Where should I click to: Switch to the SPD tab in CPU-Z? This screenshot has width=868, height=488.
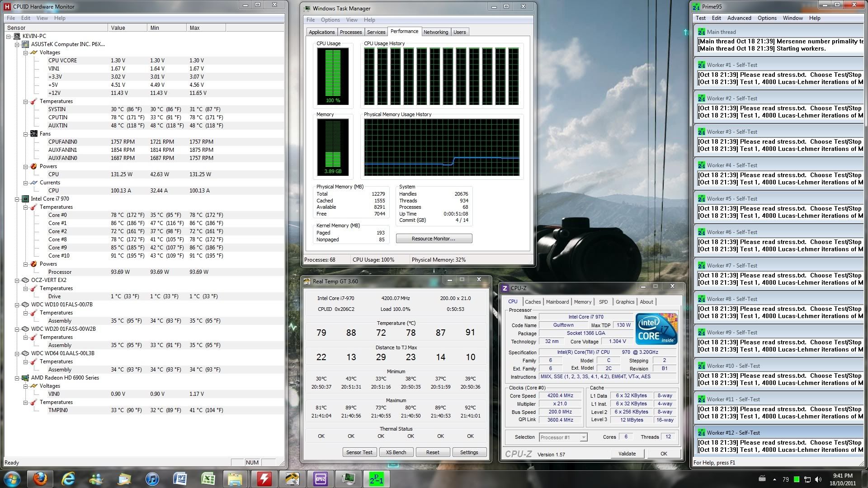[603, 302]
